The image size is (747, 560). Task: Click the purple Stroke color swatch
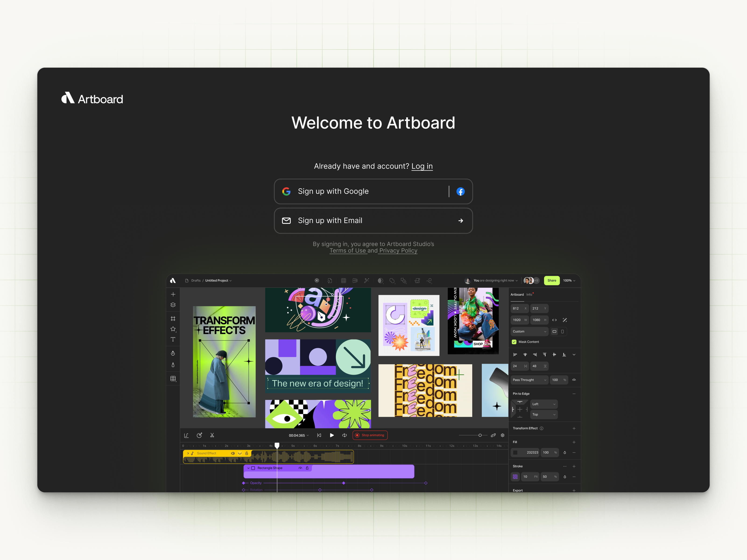point(515,477)
